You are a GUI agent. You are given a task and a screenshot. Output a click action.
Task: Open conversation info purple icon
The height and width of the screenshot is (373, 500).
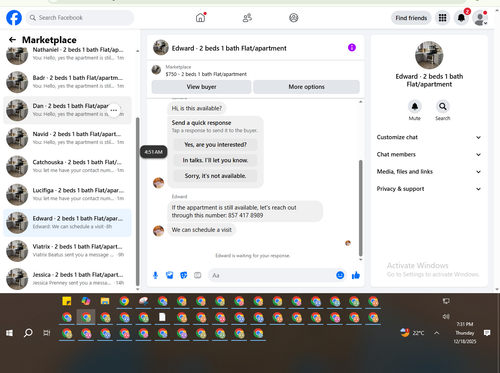[x=352, y=48]
